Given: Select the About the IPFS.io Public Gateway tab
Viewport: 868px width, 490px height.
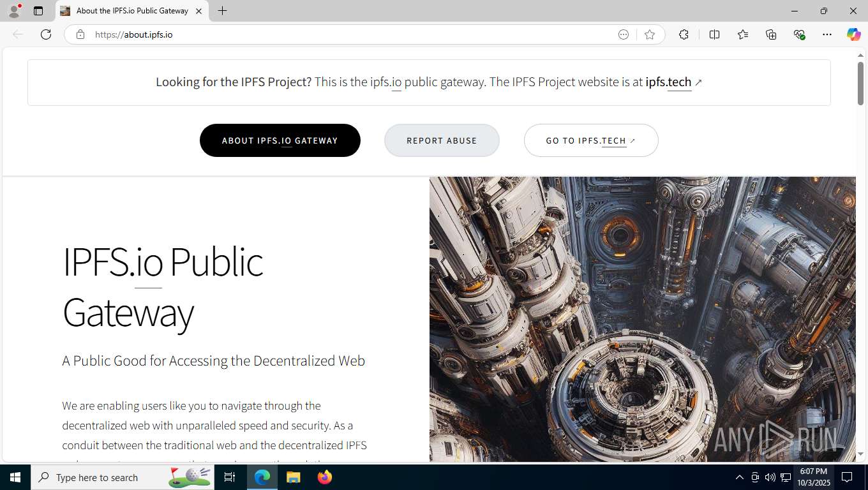Looking at the screenshot, I should tap(131, 11).
